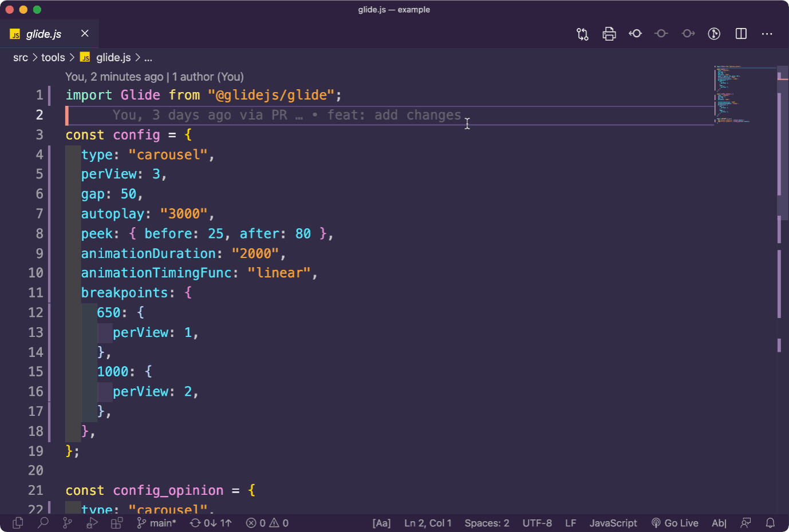Click tools folder in breadcrumb

click(53, 57)
